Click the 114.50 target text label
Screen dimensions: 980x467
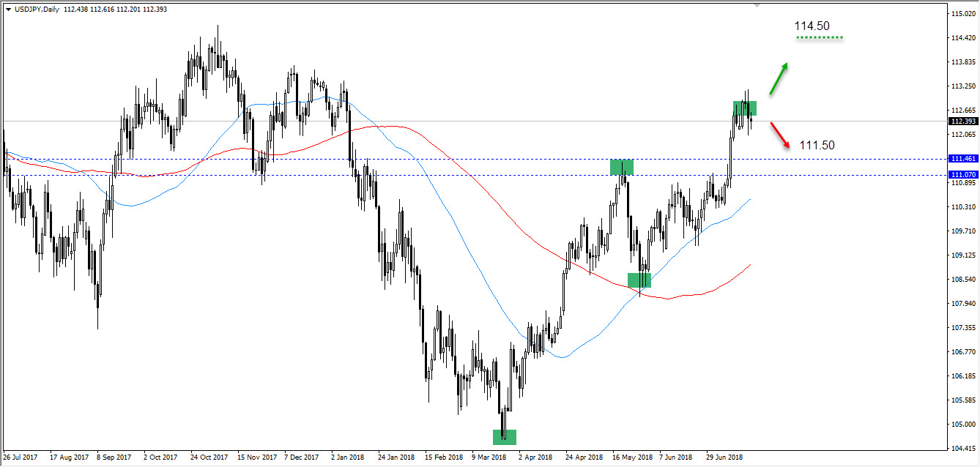pyautogui.click(x=812, y=26)
